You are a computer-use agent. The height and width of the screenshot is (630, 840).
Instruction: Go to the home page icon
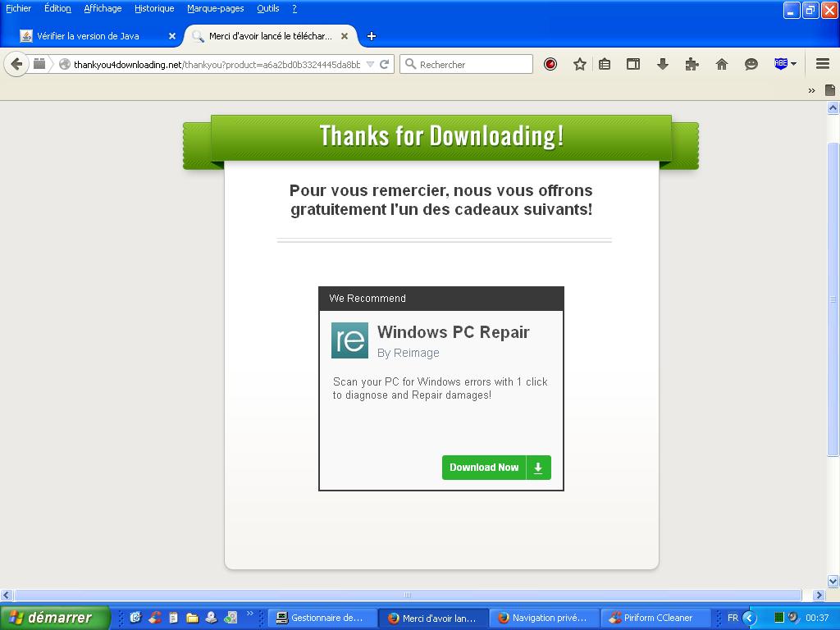pyautogui.click(x=722, y=64)
